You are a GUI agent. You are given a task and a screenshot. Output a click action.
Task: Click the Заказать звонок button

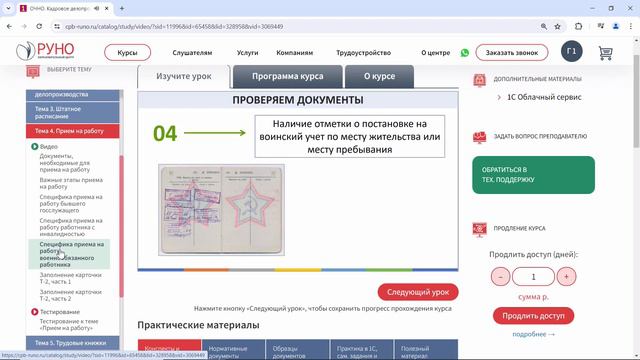512,53
